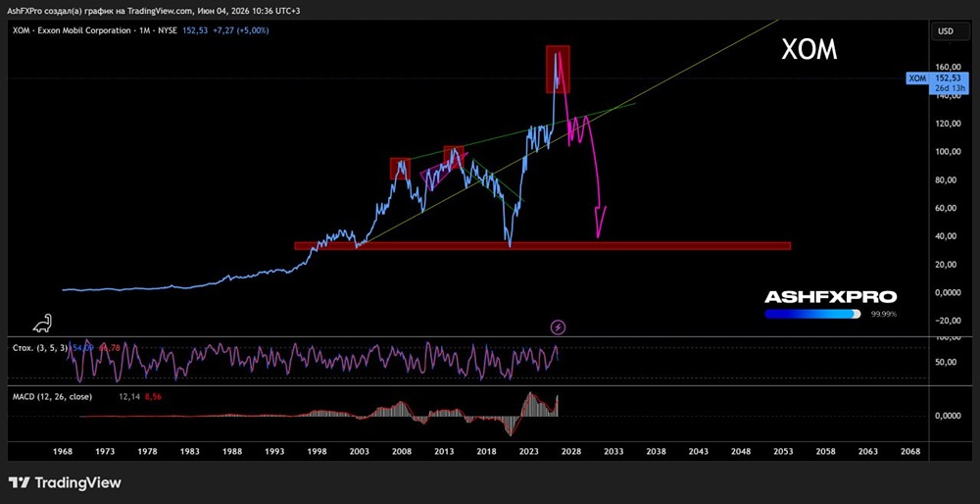This screenshot has height=504, width=980.
Task: Click the change value +7,27 (+5,00%)
Action: (x=240, y=30)
